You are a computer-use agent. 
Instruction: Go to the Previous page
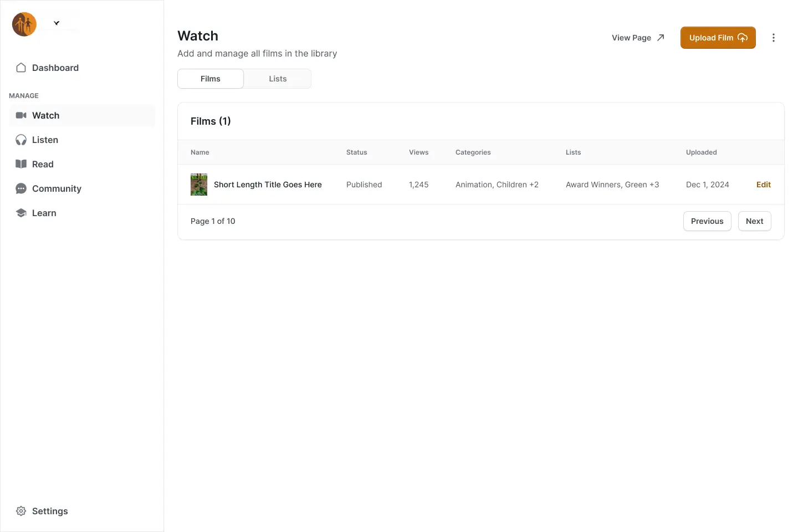click(707, 221)
